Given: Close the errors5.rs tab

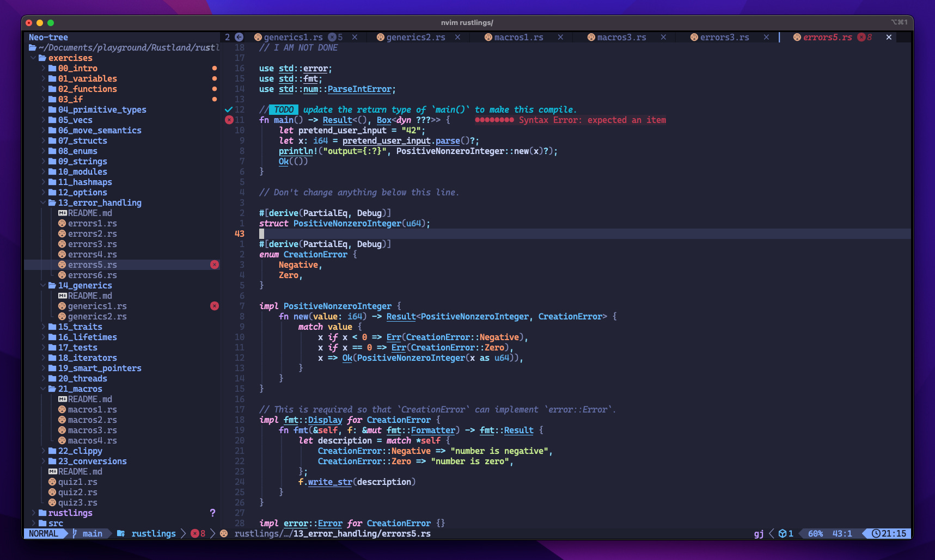Looking at the screenshot, I should click(889, 37).
